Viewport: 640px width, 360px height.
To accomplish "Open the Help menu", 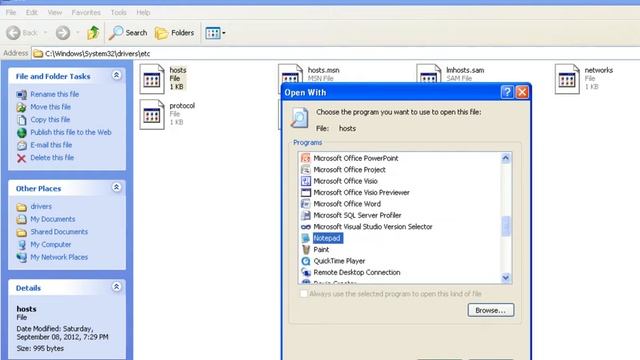I will coord(143,13).
